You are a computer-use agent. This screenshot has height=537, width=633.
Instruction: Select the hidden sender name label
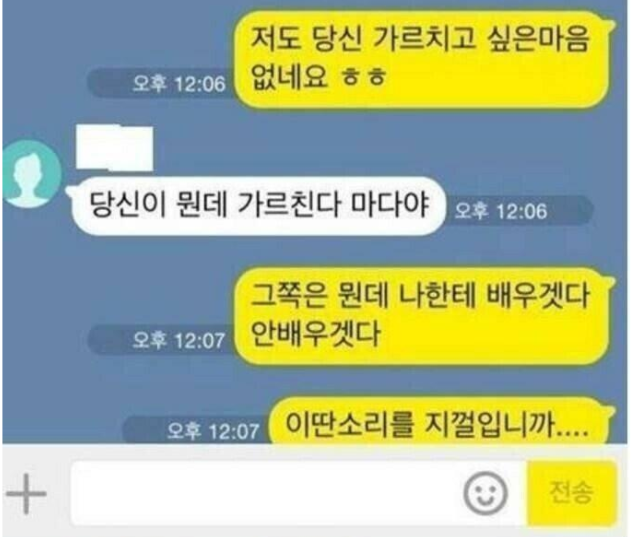(115, 148)
